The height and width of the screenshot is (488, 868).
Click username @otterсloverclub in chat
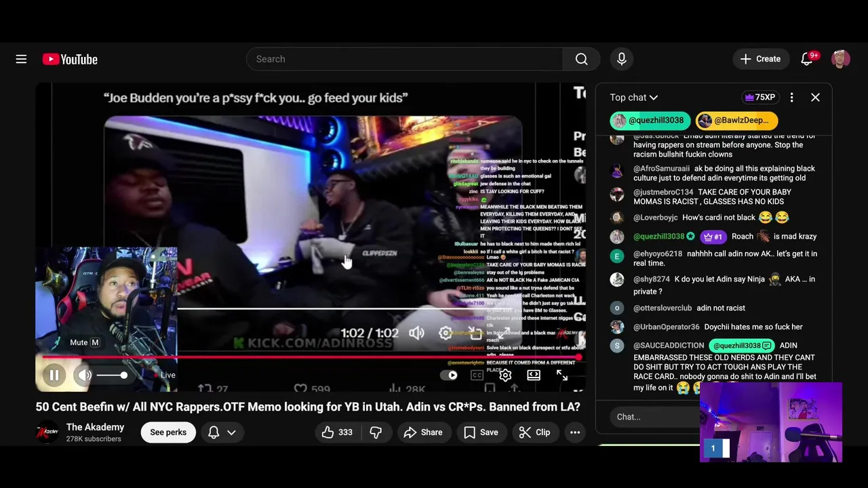(663, 308)
